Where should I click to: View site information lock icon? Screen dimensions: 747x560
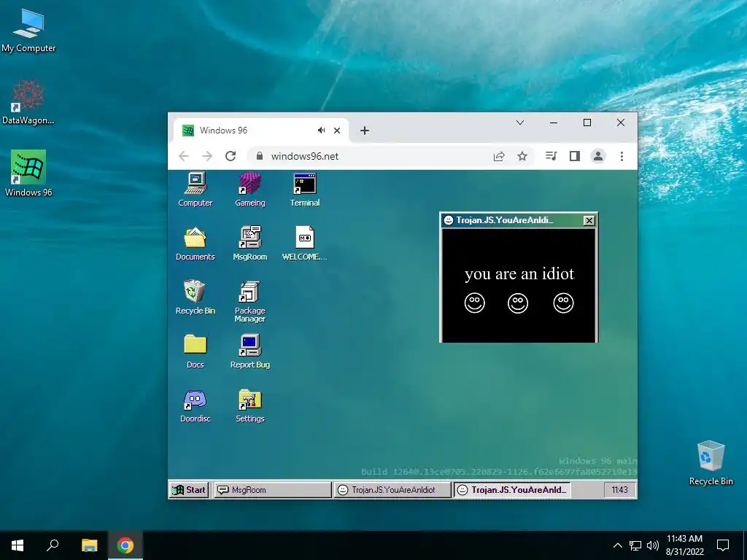(x=260, y=156)
